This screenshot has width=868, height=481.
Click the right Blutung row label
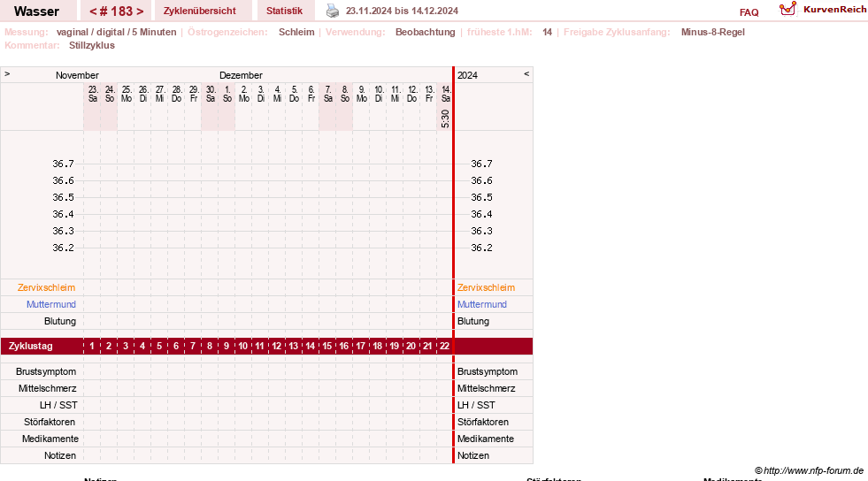(x=472, y=321)
